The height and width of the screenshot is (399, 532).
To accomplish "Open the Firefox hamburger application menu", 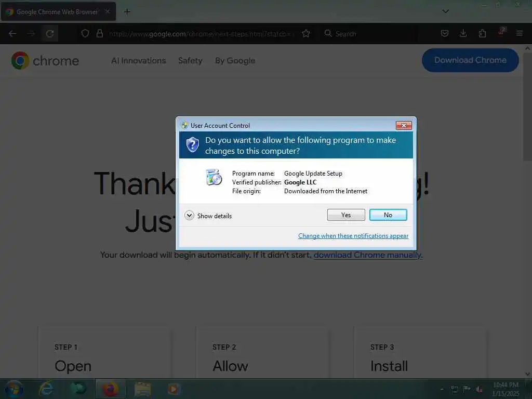I will pyautogui.click(x=520, y=33).
